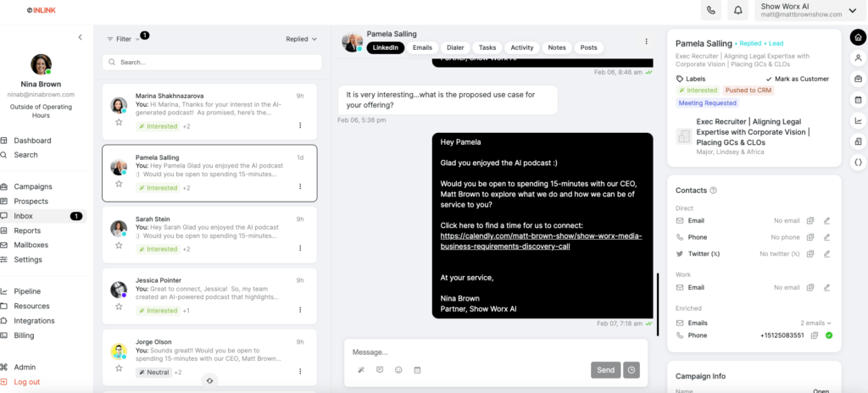Open the notifications bell

pos(737,10)
